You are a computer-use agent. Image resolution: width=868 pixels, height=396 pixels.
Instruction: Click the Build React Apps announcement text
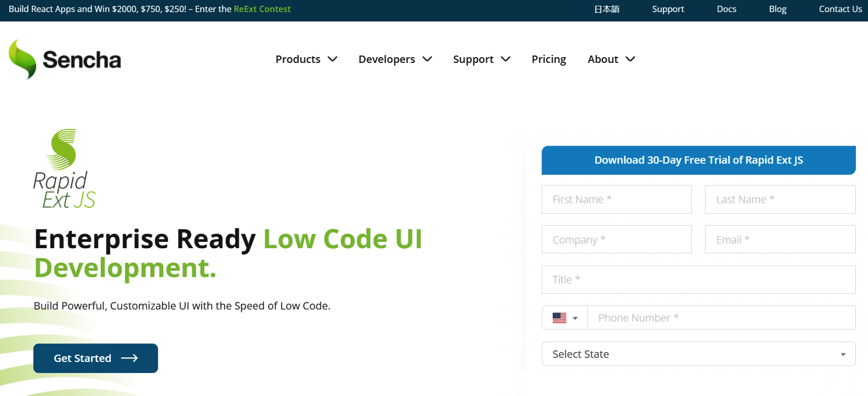(x=120, y=9)
